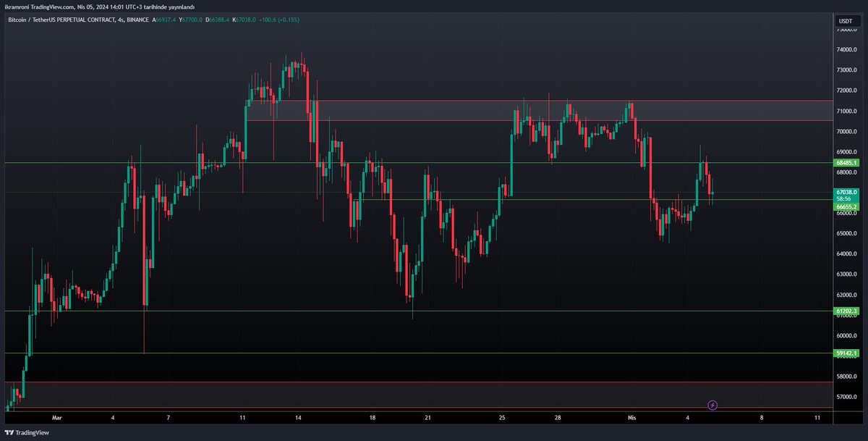
Task: Select the red resistance zone near 71000
Action: (x=539, y=111)
